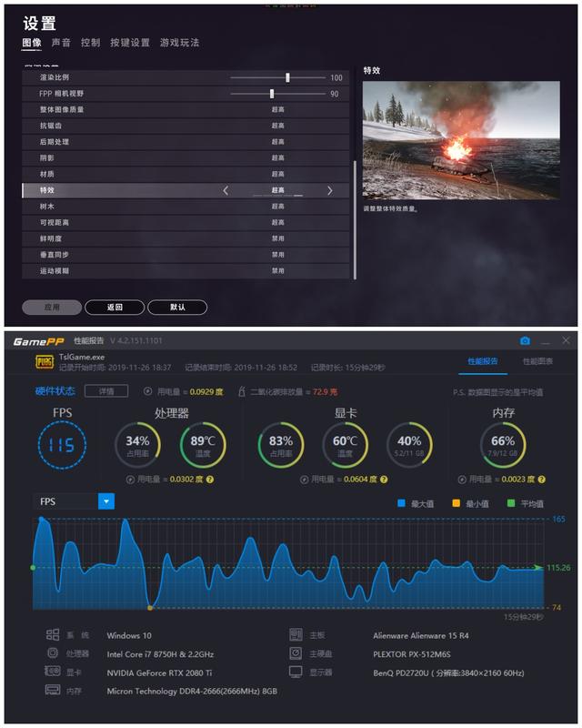Viewport: 582px width, 728px height.
Task: Select the 树木 setting row
Action: pos(186,207)
